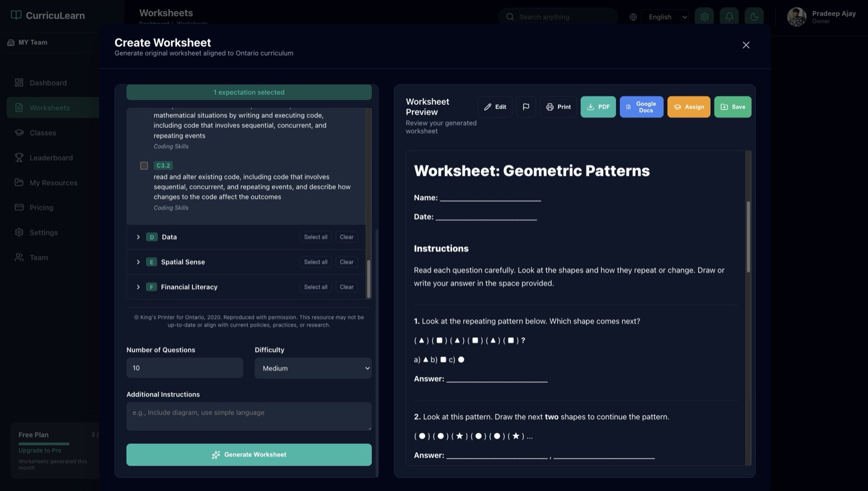
Task: Expand the Data strand chevron
Action: pos(138,237)
